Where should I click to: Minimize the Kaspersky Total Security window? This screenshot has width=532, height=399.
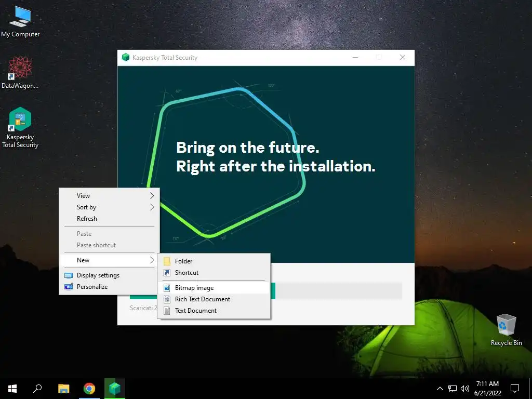355,57
